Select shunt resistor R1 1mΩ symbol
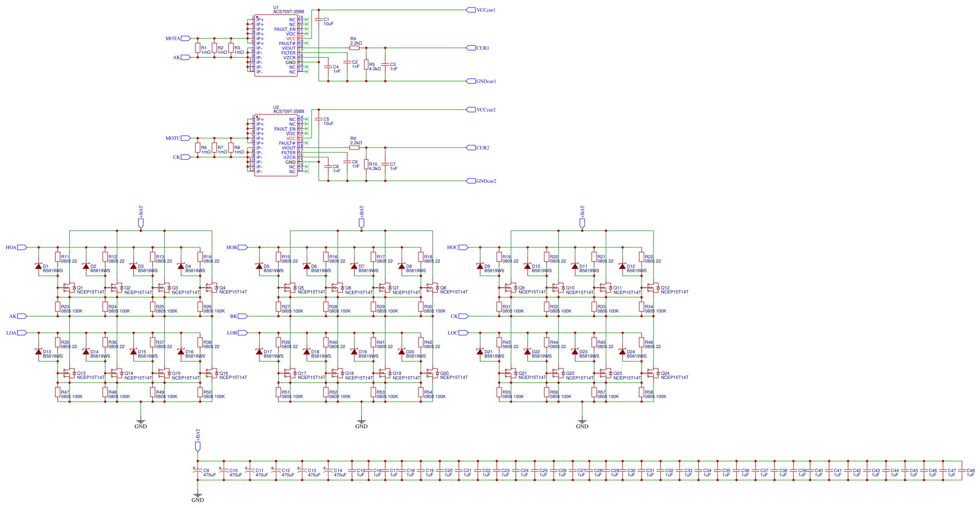The height and width of the screenshot is (508, 980). [x=197, y=48]
